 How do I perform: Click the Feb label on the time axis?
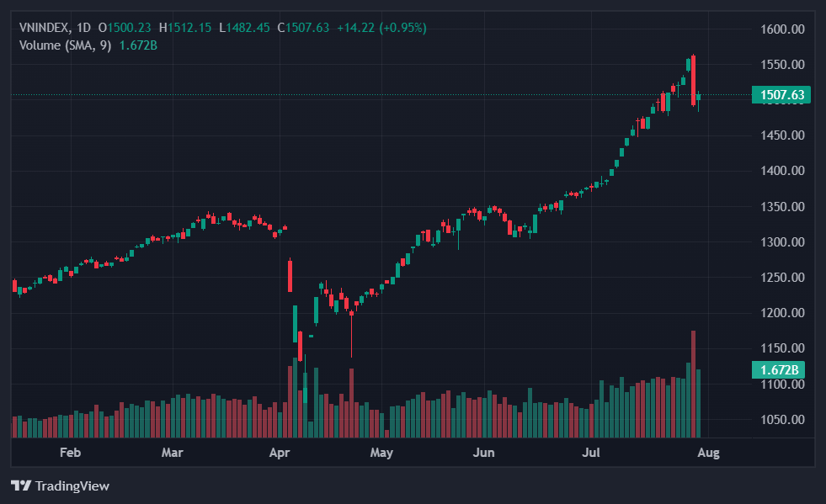coord(70,453)
